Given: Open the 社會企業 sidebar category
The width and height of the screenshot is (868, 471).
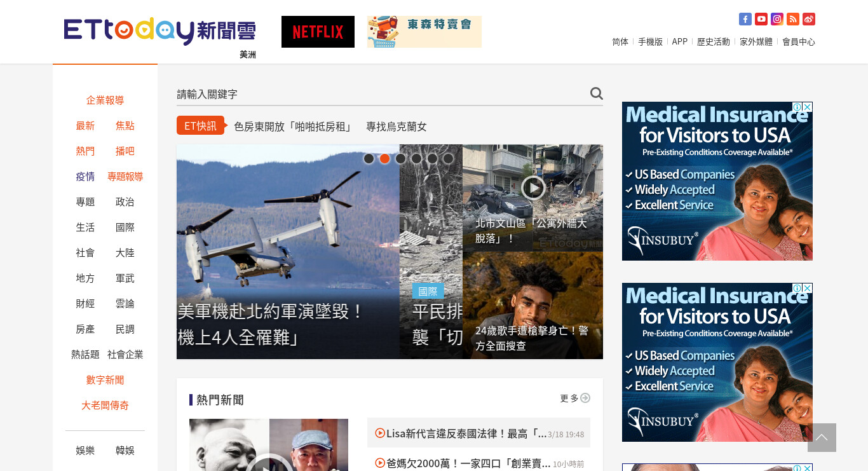Looking at the screenshot, I should pos(125,354).
